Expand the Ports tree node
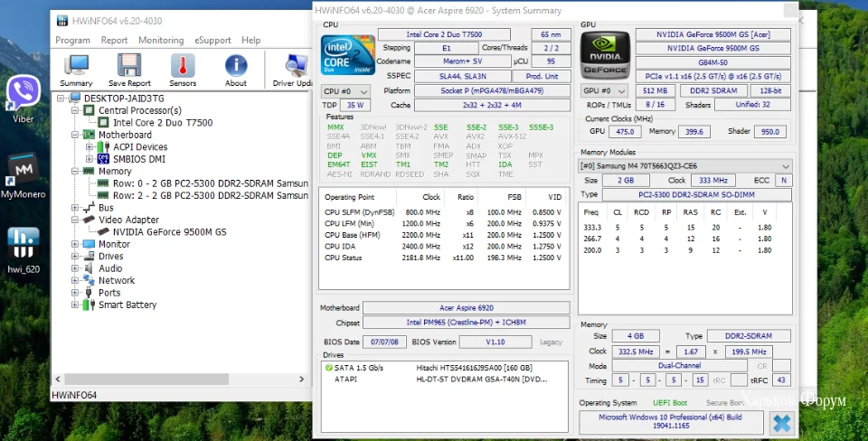The image size is (868, 441). coord(75,294)
